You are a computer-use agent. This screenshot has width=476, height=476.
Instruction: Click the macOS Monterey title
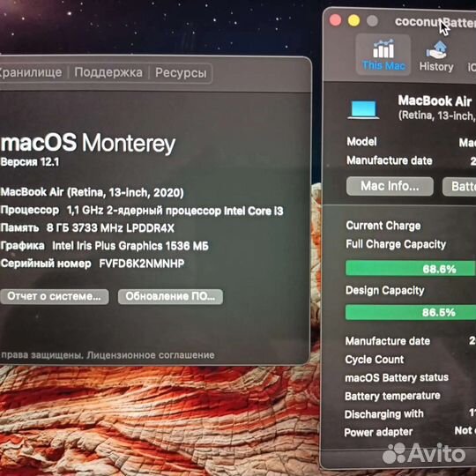pyautogui.click(x=88, y=143)
